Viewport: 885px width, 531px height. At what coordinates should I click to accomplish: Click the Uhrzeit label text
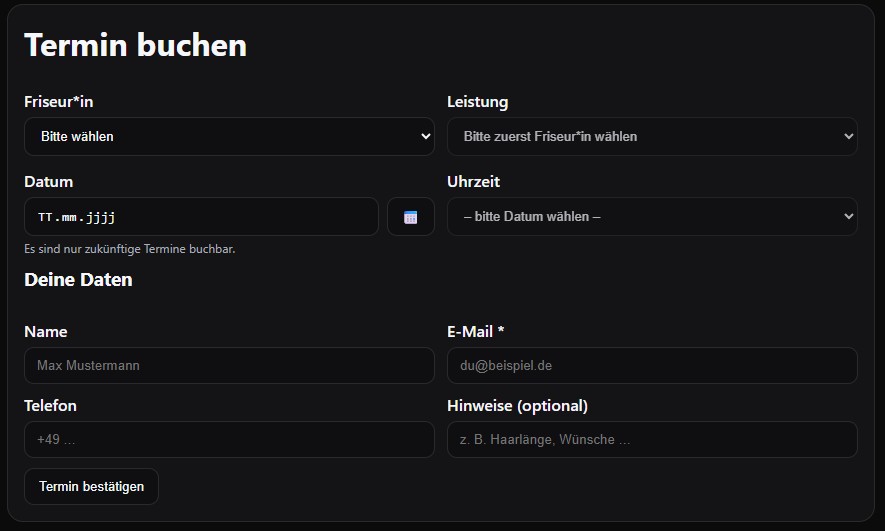pyautogui.click(x=473, y=182)
